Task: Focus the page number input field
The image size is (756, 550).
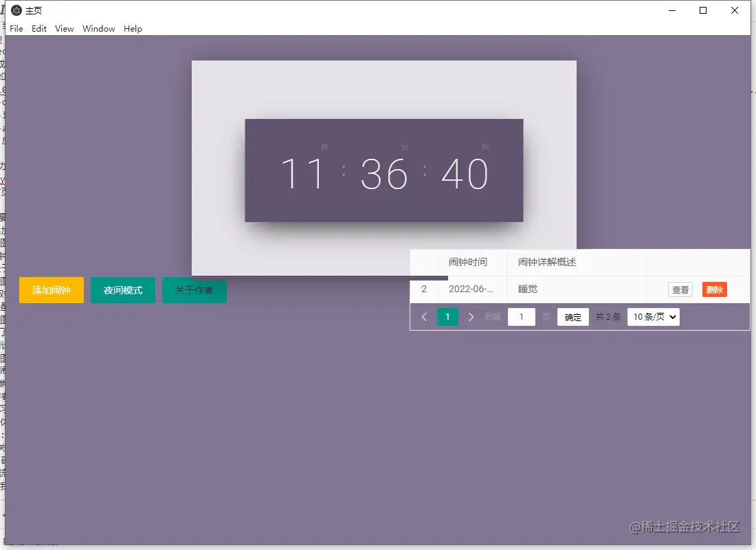Action: click(522, 317)
